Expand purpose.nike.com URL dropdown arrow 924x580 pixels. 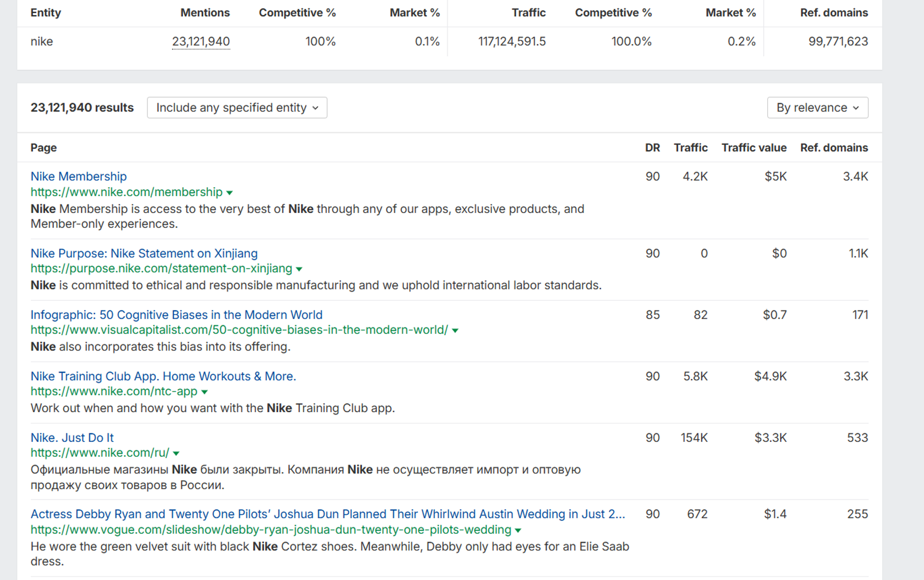coord(299,269)
